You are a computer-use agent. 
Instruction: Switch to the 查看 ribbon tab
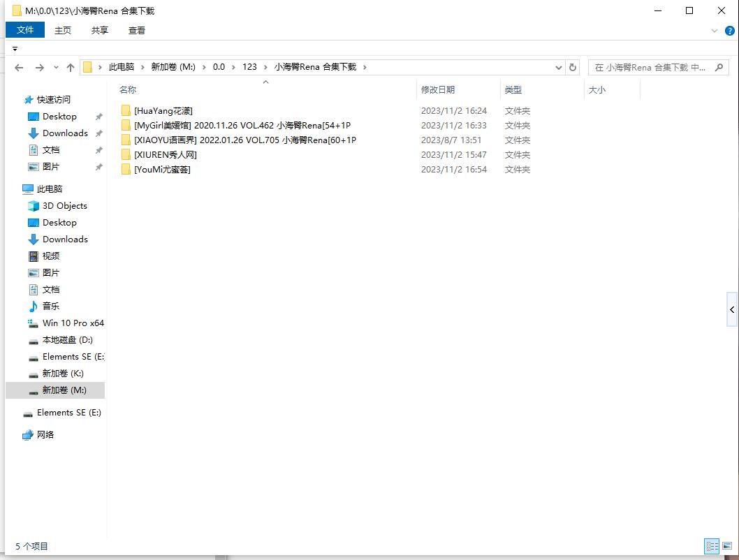point(137,30)
